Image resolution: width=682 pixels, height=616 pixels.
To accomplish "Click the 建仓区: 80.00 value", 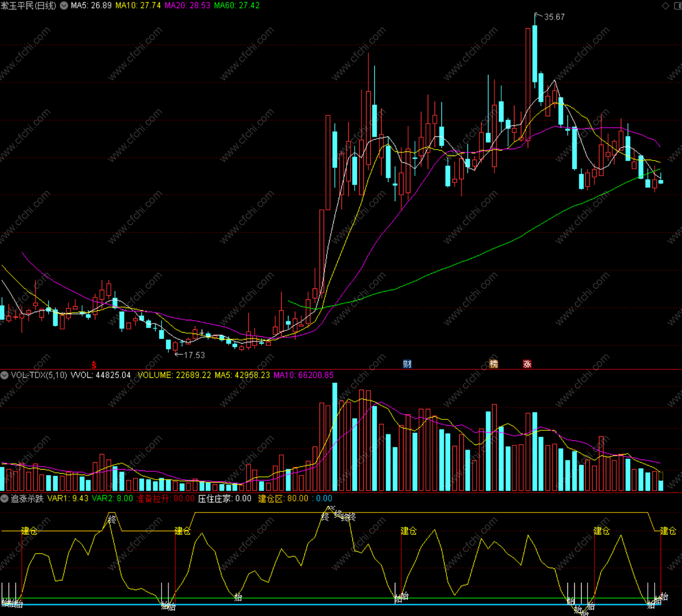I will pos(283,498).
